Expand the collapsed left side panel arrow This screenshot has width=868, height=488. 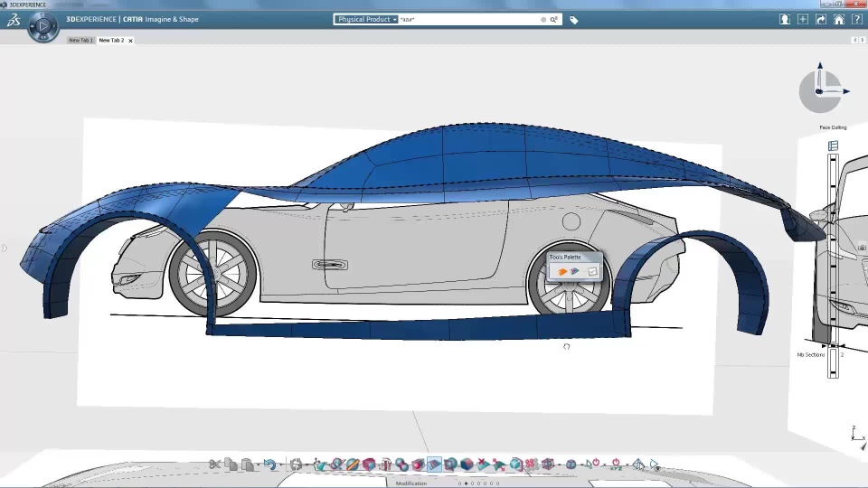click(x=4, y=248)
